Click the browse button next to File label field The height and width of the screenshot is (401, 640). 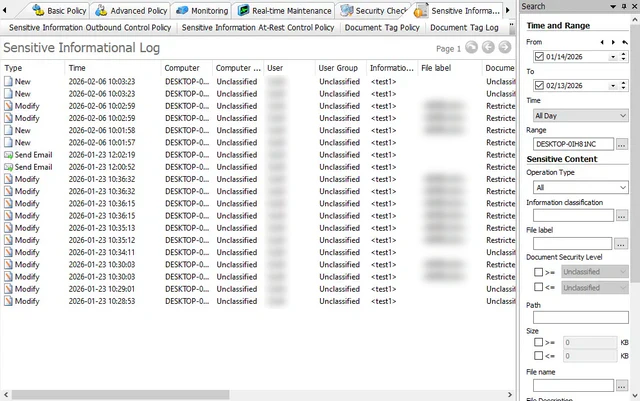pyautogui.click(x=621, y=244)
